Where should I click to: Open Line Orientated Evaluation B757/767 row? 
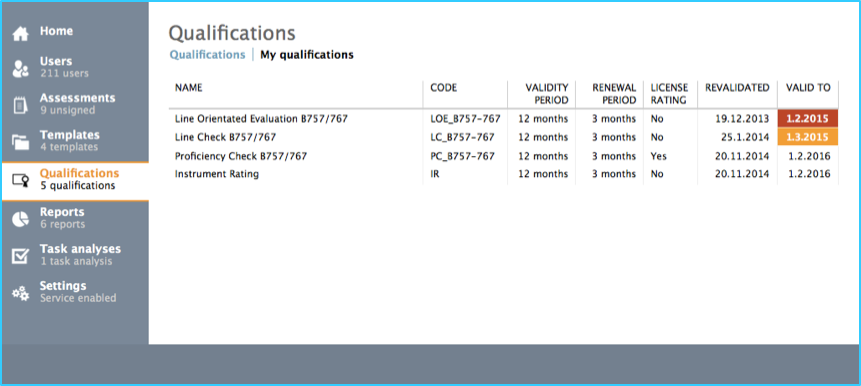tap(504, 119)
